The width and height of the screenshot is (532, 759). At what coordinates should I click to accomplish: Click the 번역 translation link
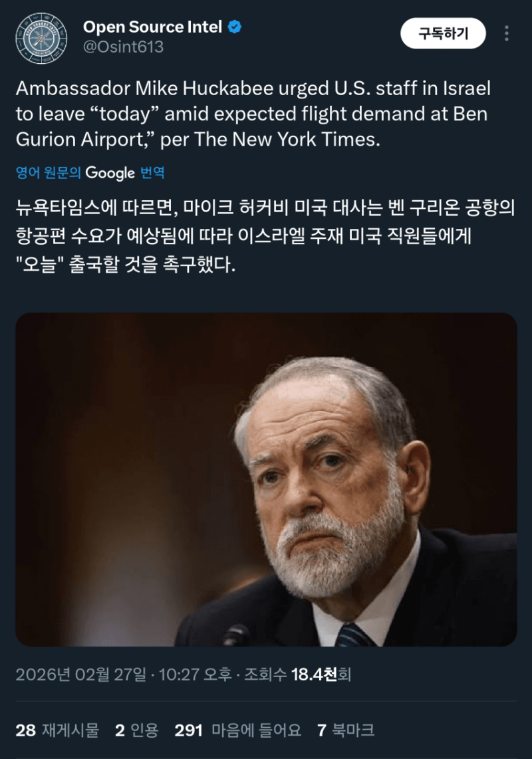click(x=152, y=172)
